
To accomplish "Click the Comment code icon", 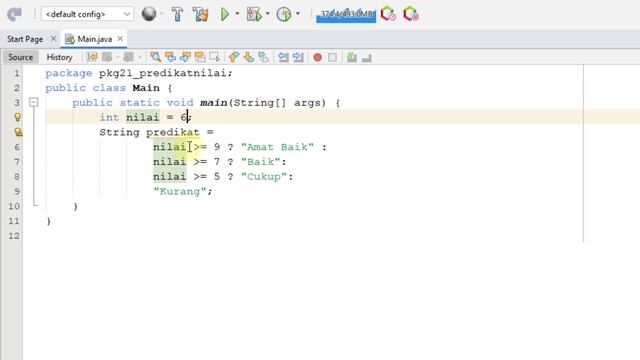I will [x=351, y=57].
